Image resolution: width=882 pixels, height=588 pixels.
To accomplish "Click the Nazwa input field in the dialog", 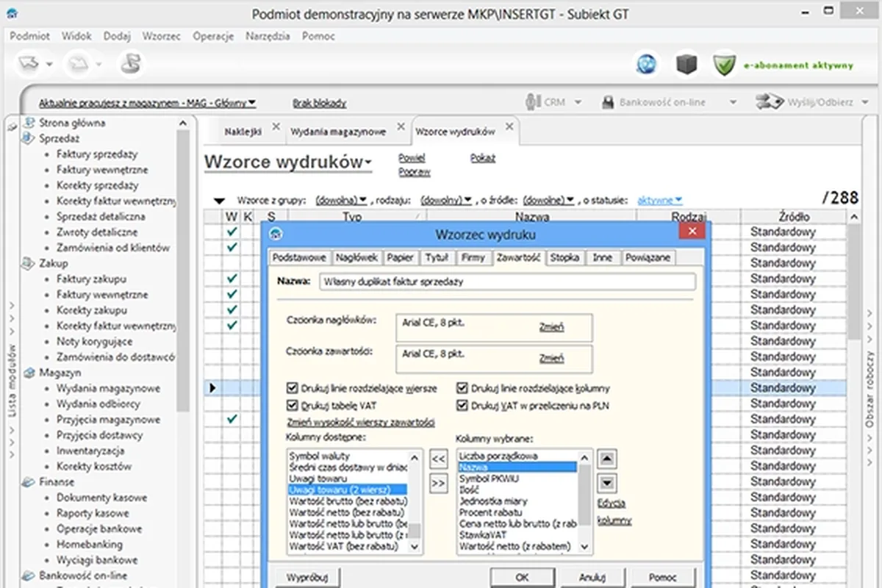I will (x=507, y=282).
